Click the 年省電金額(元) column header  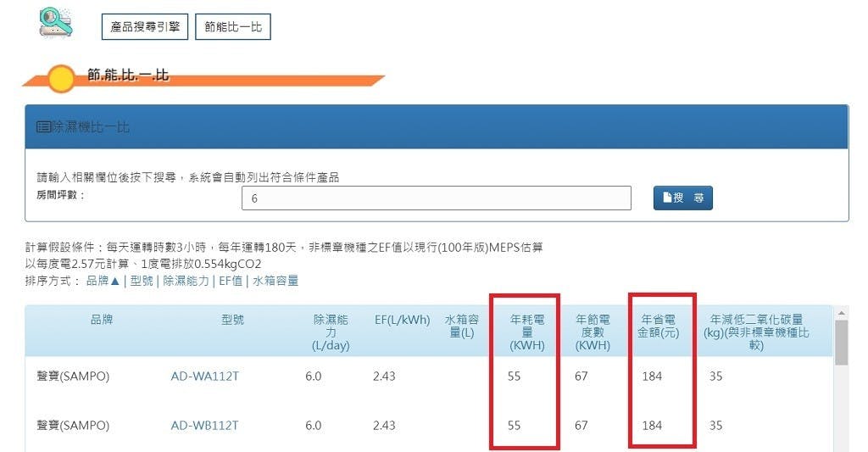click(x=658, y=326)
